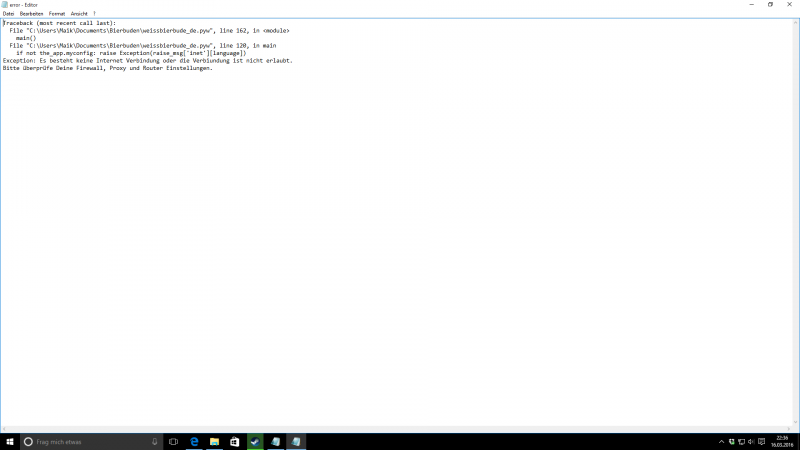800x450 pixels.
Task: Open the Ansicht menu
Action: click(x=79, y=13)
